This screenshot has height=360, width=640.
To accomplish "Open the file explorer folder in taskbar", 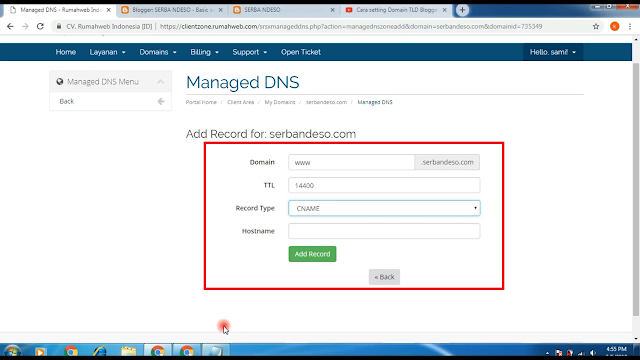I will coord(129,351).
